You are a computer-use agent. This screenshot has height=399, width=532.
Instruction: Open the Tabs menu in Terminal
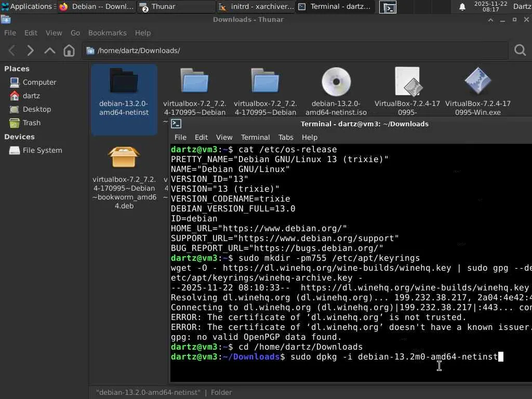click(x=285, y=137)
